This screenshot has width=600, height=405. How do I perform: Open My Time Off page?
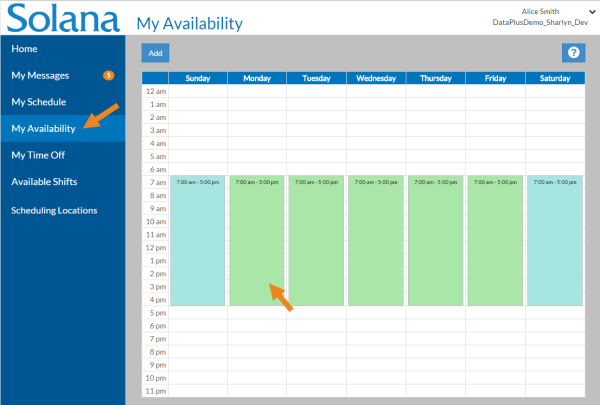(38, 156)
